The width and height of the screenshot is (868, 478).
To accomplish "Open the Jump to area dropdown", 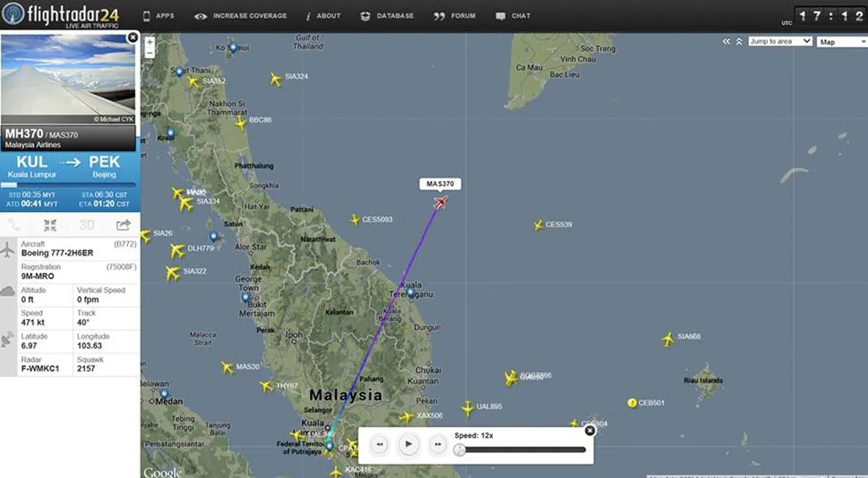I will [x=780, y=42].
